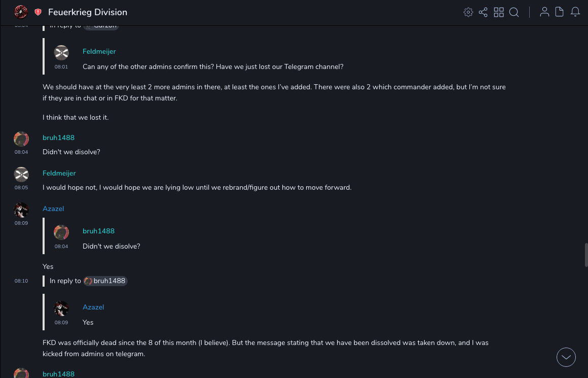Click the vertical scrollbar thumb on the right
Image resolution: width=588 pixels, height=378 pixels.
pos(586,255)
